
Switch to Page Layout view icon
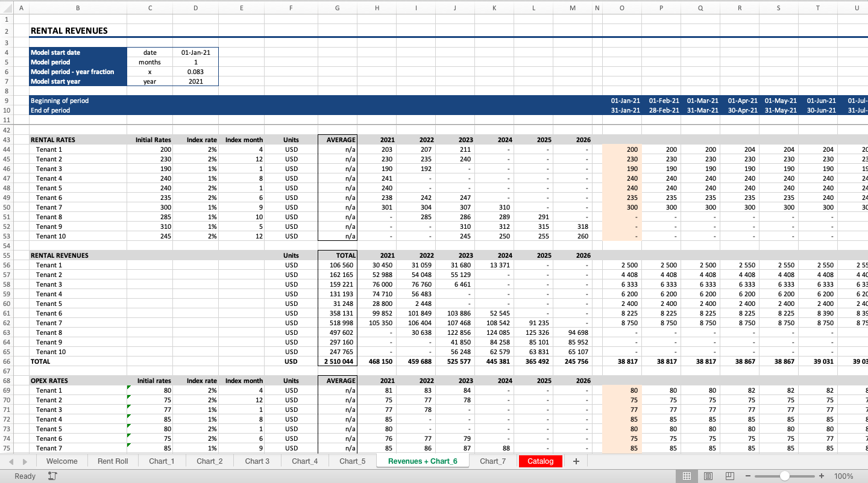(708, 476)
